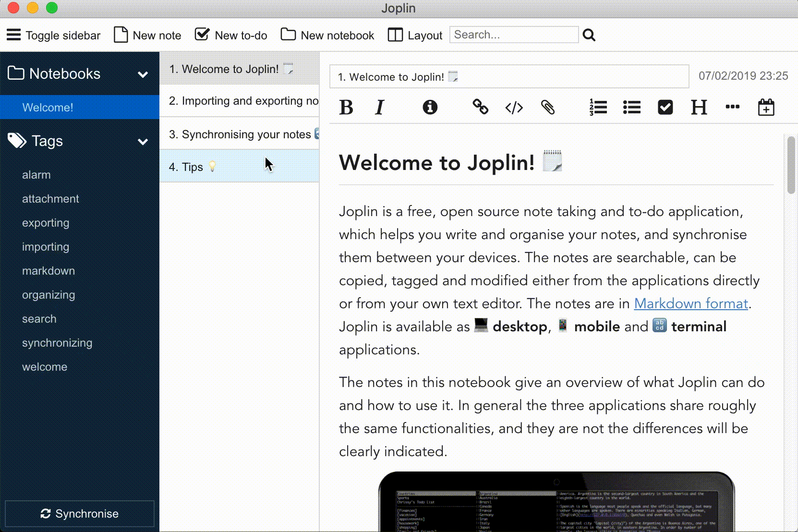Filter by exporting tag

coord(46,223)
